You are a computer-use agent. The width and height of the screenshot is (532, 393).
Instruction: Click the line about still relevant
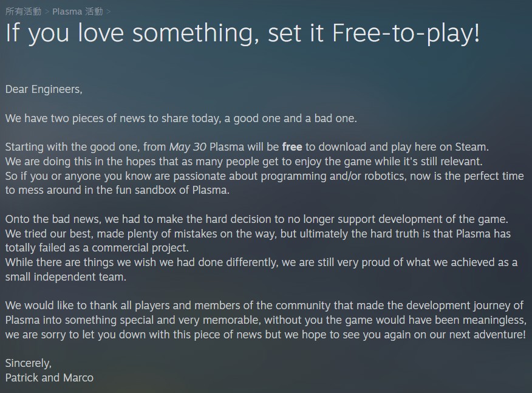pos(244,162)
